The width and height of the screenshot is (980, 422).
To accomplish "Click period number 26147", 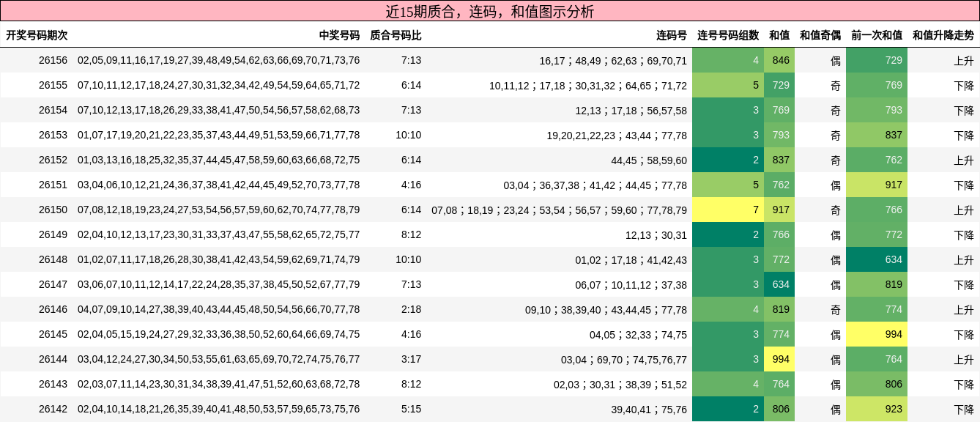I will (53, 284).
